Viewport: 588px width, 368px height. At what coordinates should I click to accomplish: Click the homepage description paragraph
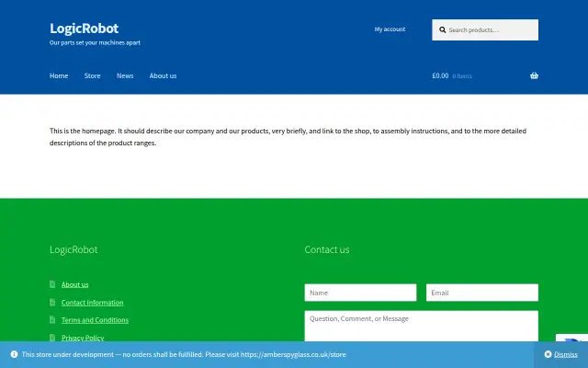[288, 137]
